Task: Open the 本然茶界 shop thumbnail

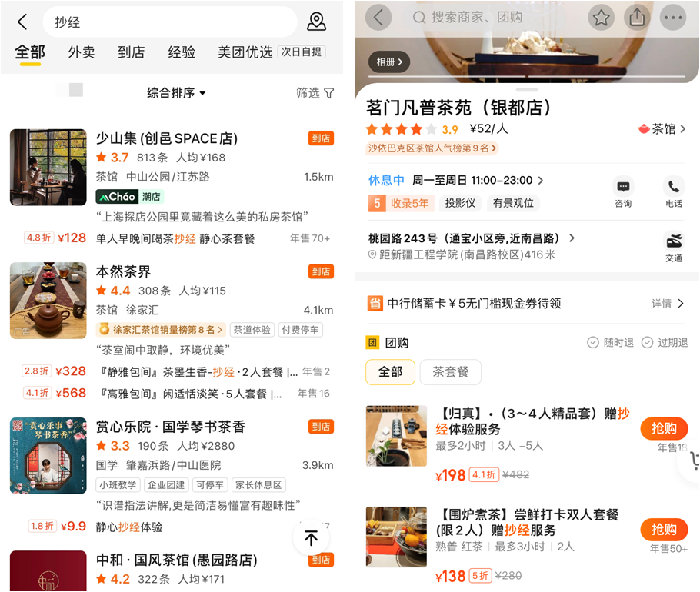Action: pos(48,301)
